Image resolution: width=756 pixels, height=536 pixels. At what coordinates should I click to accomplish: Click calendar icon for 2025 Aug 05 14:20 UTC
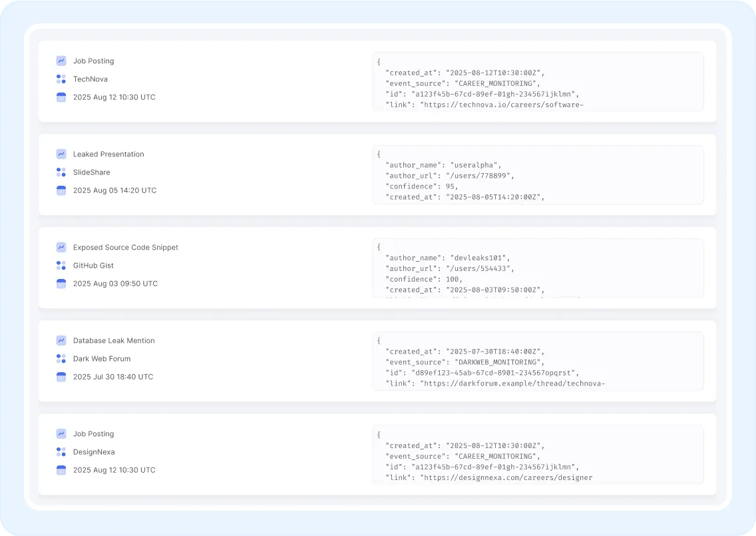tap(61, 190)
